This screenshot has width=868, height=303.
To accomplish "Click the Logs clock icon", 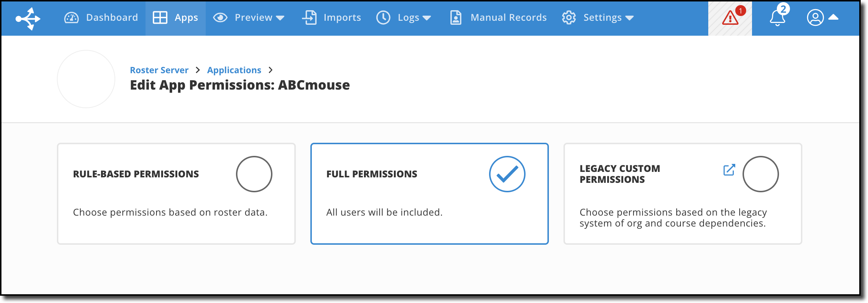I will (x=384, y=17).
